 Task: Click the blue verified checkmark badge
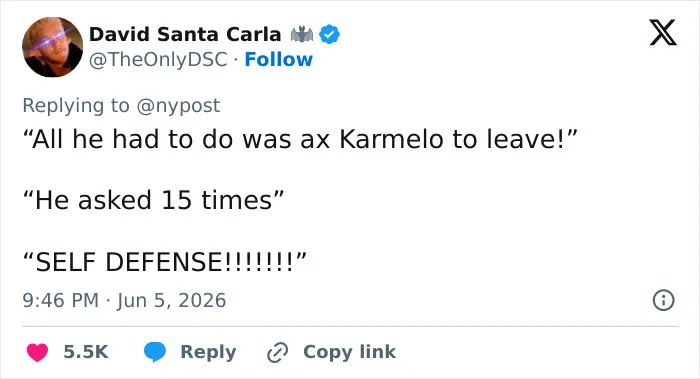[329, 34]
